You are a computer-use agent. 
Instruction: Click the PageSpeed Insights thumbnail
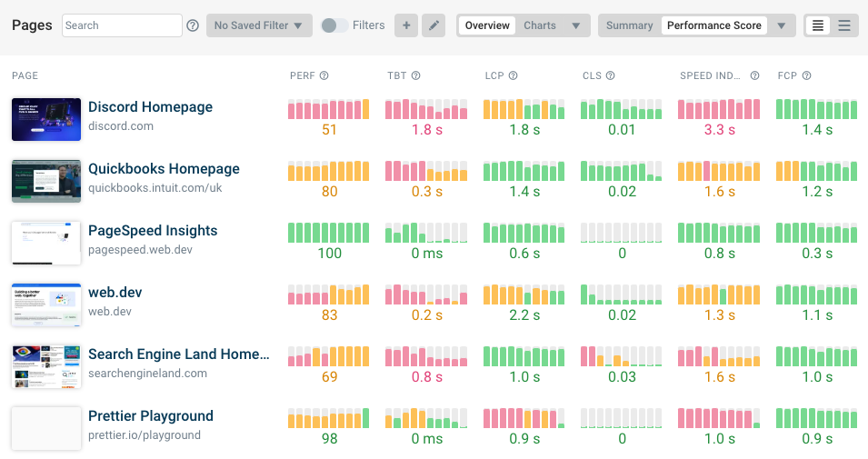(x=46, y=243)
